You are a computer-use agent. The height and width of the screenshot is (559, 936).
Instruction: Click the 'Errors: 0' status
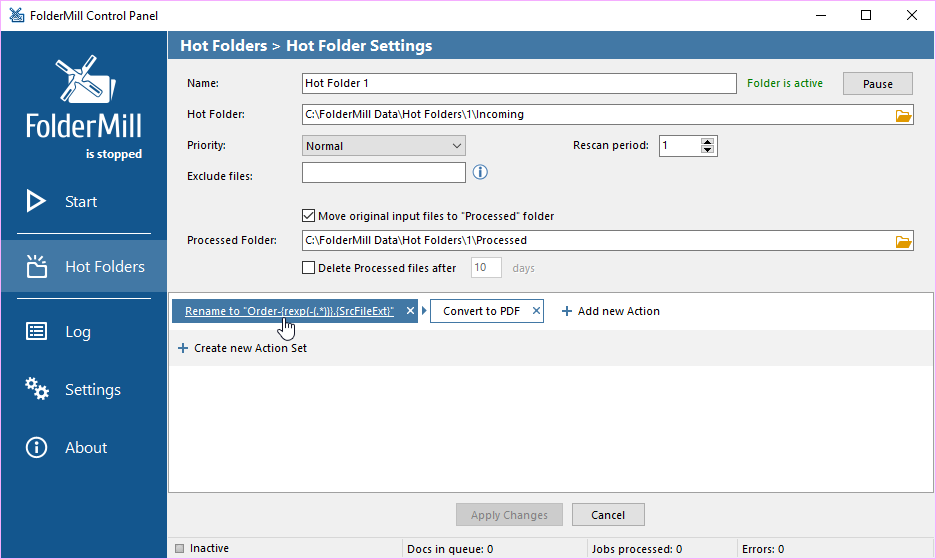click(763, 549)
